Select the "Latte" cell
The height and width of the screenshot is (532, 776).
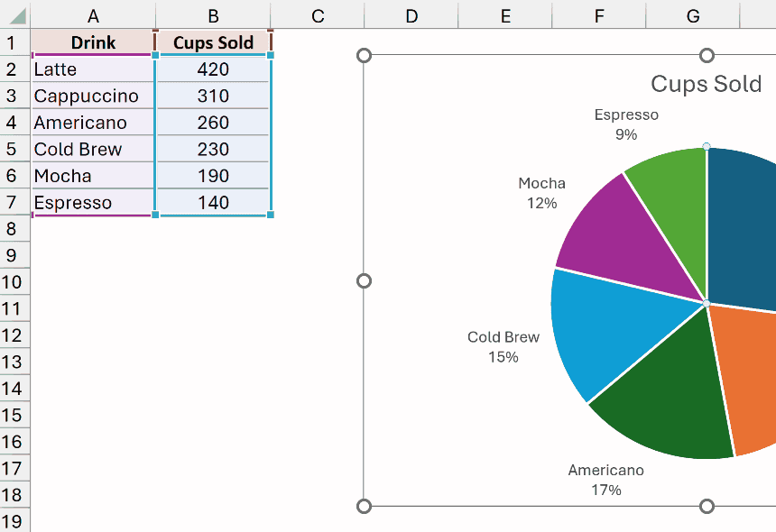click(x=93, y=69)
